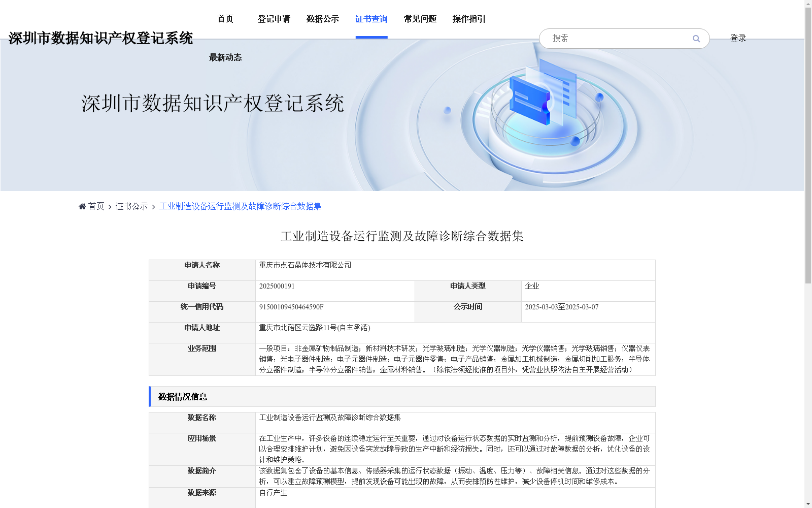Open 常见问题 menu item
The width and height of the screenshot is (812, 508).
420,19
